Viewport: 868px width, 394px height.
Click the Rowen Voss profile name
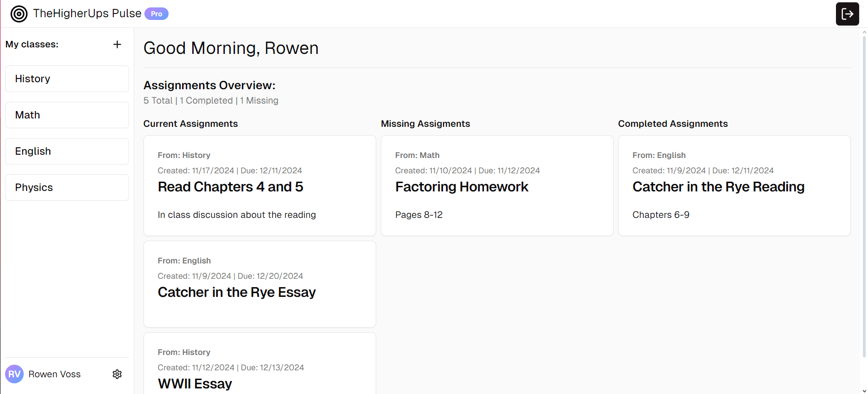[54, 374]
